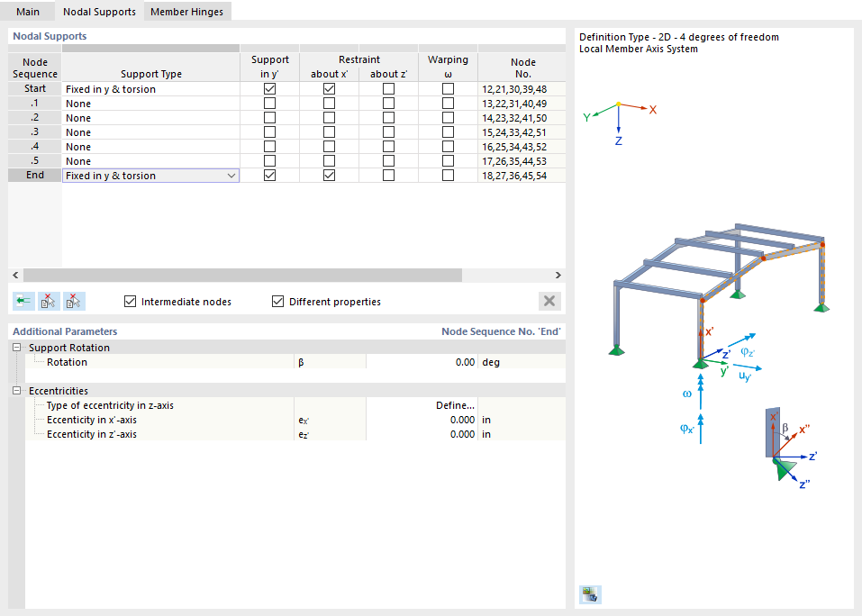Click the right arrow of the horizontal scrollbar
Screen dimensions: 862x616
(558, 275)
